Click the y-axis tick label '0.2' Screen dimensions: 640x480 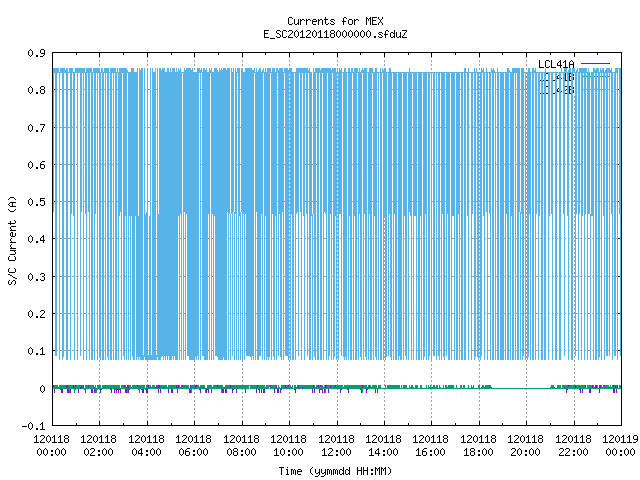click(36, 314)
